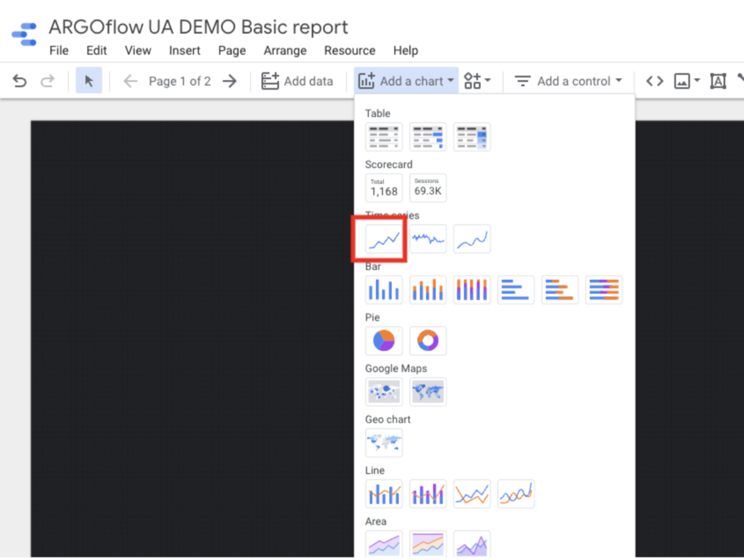The width and height of the screenshot is (744, 560).
Task: Open community visualizations and components dropdown
Action: pyautogui.click(x=477, y=81)
